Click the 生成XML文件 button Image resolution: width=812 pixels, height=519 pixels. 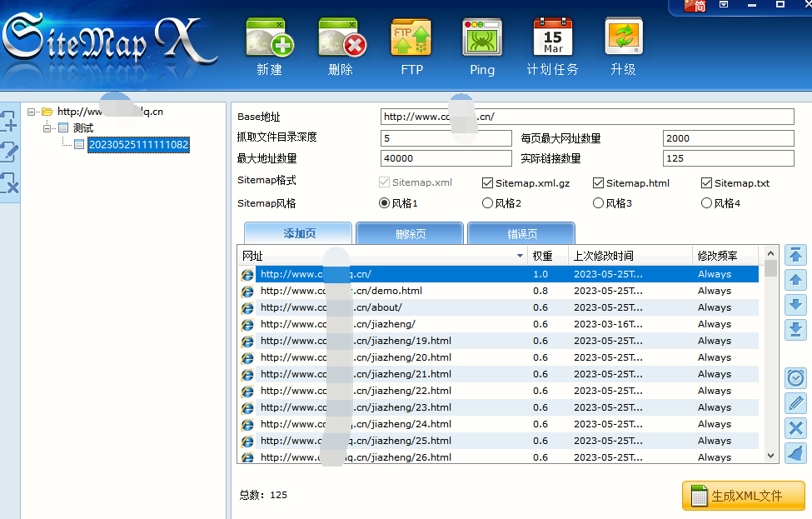click(x=744, y=496)
